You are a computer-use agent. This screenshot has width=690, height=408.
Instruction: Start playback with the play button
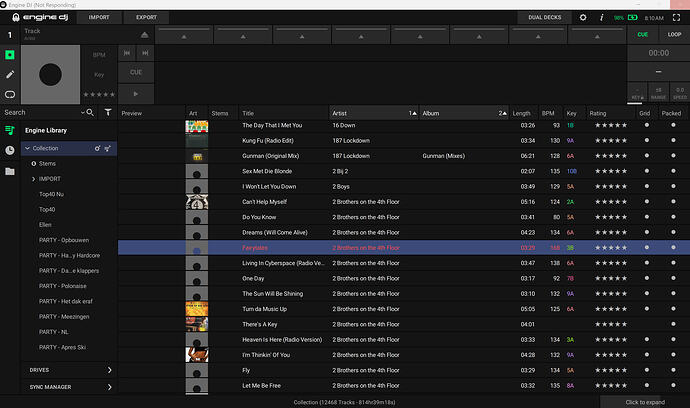point(136,94)
